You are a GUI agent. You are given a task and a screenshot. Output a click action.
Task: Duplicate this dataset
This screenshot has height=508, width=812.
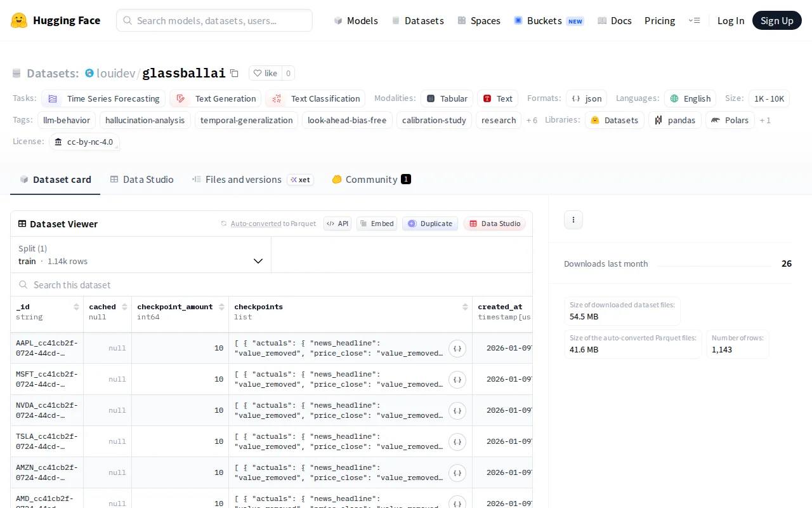(430, 224)
